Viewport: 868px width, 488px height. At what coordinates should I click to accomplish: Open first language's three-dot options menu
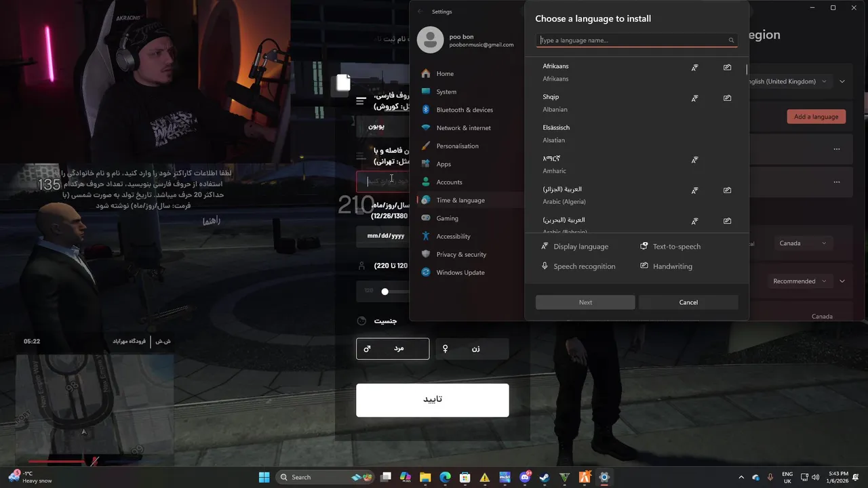(837, 149)
